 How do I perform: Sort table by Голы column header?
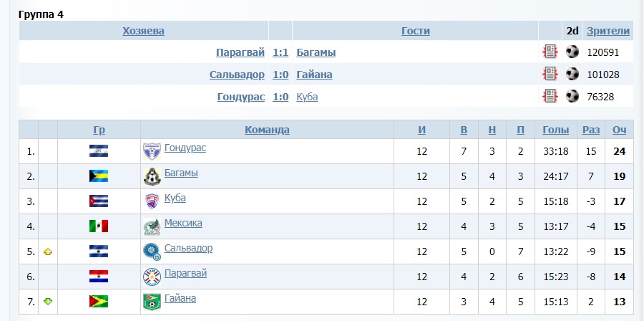click(556, 130)
